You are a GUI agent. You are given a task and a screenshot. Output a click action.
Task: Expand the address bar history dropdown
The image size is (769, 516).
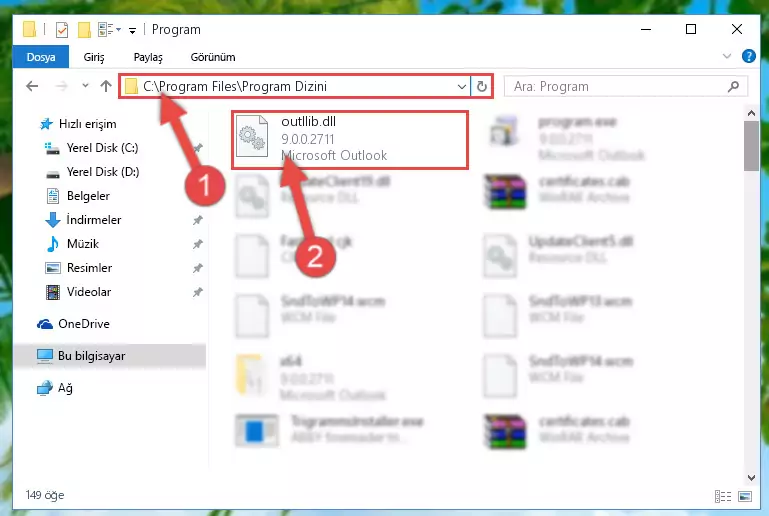coord(461,87)
